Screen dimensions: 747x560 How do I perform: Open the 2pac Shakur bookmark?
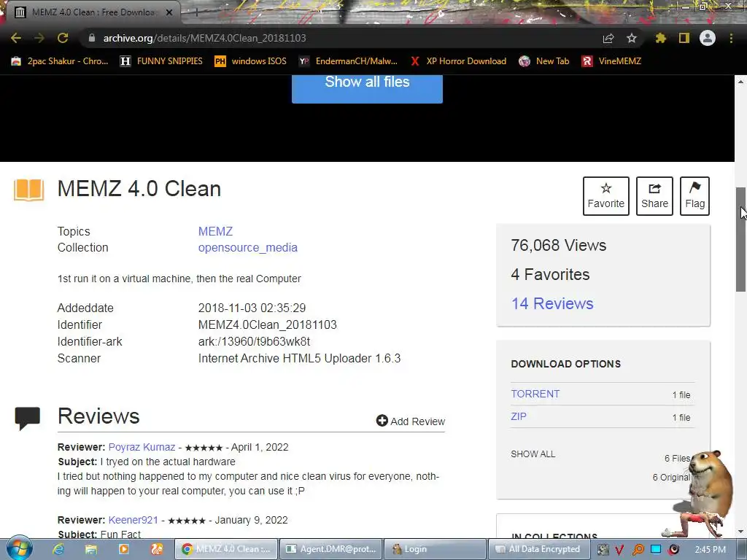[x=60, y=61]
